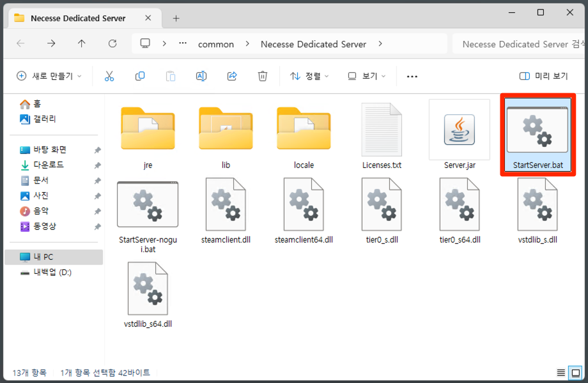Select the StartServer.bat file
Image resolution: width=588 pixels, height=383 pixels.
tap(538, 135)
